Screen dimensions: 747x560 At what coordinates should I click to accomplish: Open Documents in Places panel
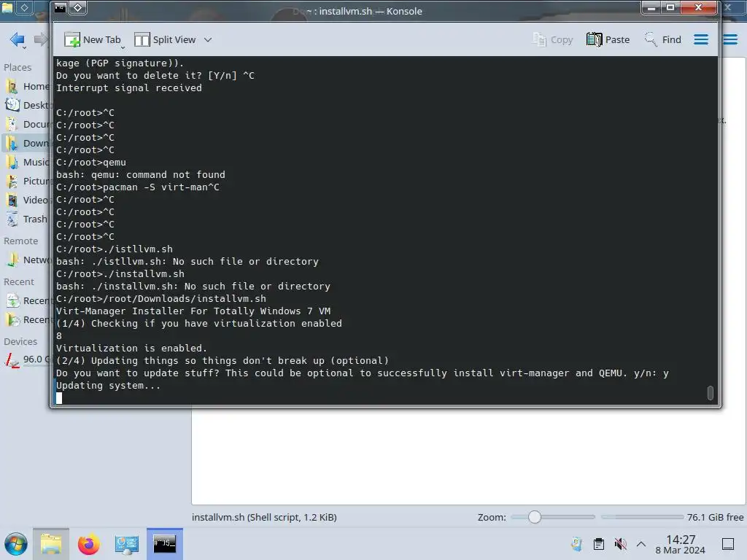[x=27, y=124]
